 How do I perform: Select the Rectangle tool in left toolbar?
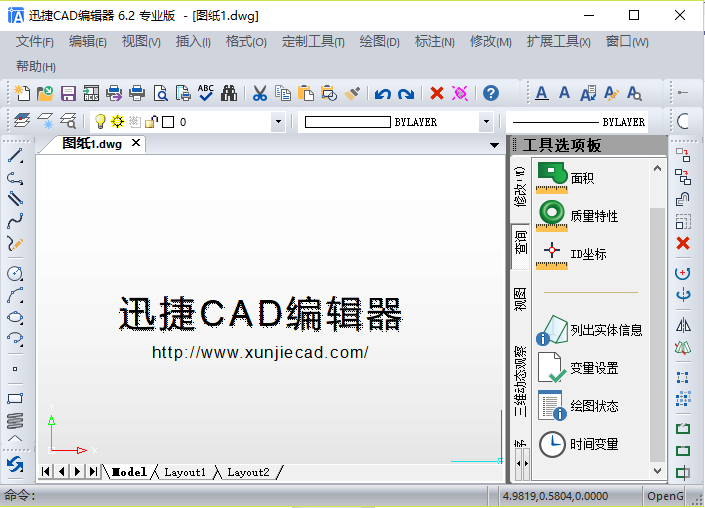coord(15,399)
